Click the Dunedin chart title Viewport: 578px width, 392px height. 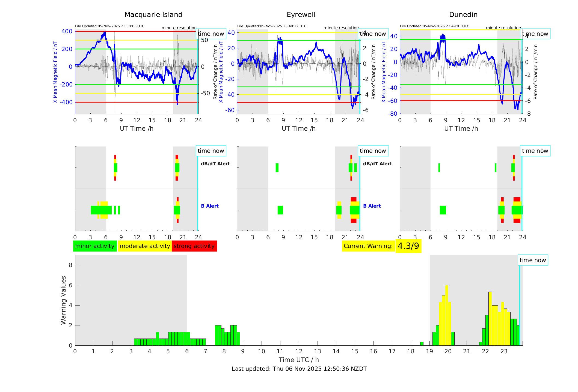click(x=463, y=15)
